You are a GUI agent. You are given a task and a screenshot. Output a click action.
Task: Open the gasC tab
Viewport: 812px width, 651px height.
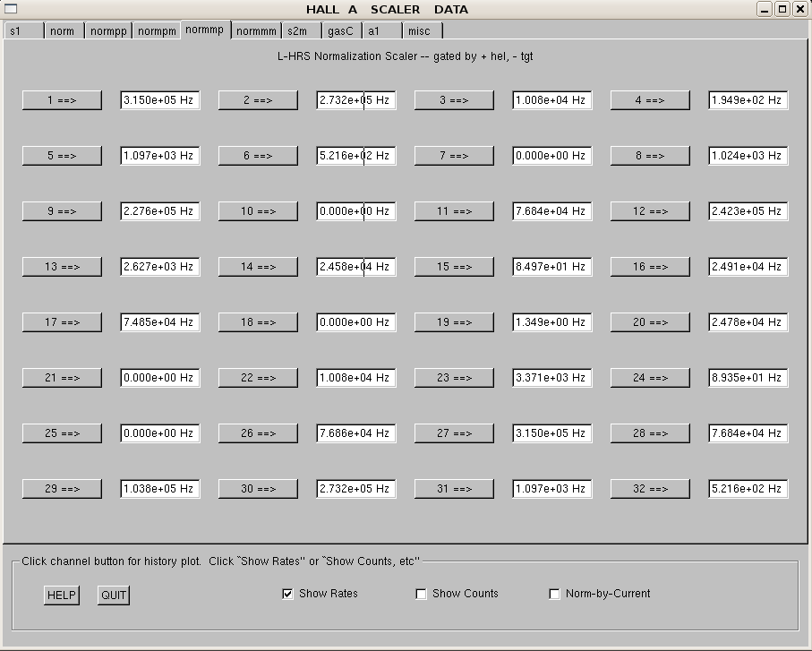342,31
